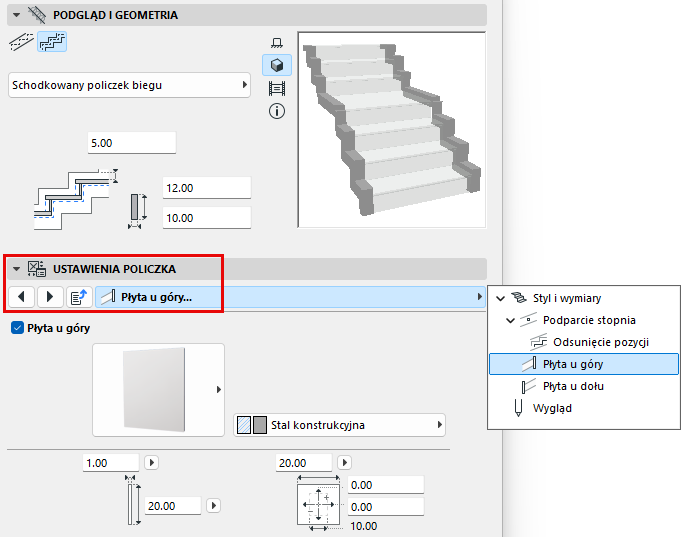This screenshot has height=537, width=687.
Task: Edit the upper 0.00 offset field
Action: (x=386, y=485)
